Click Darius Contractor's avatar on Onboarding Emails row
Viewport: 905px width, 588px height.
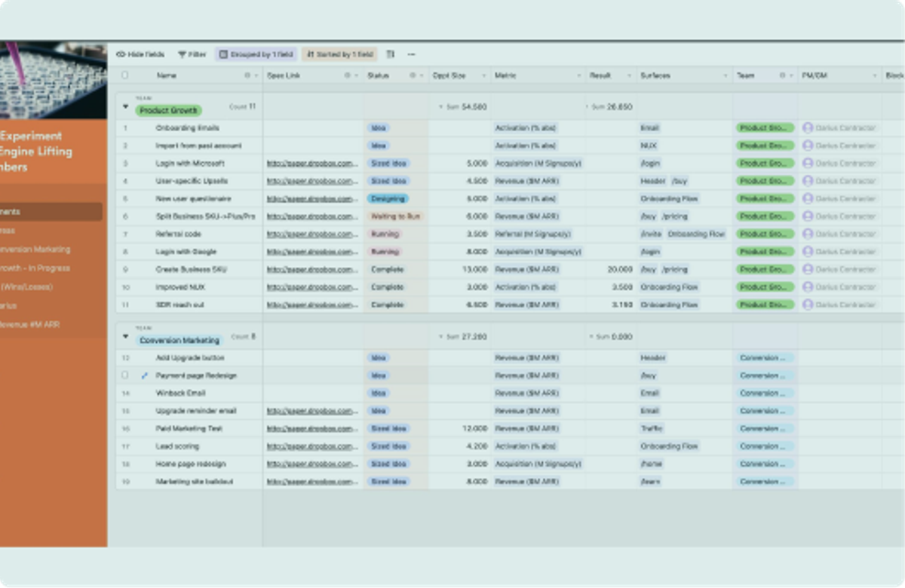point(808,127)
